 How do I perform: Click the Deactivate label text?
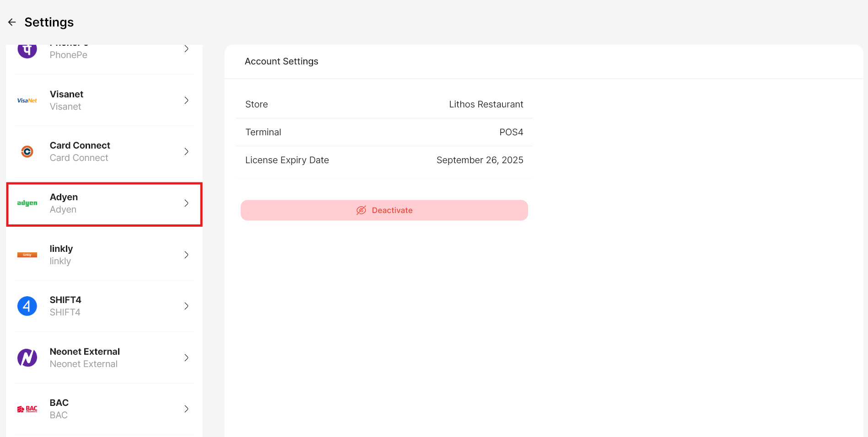[392, 210]
